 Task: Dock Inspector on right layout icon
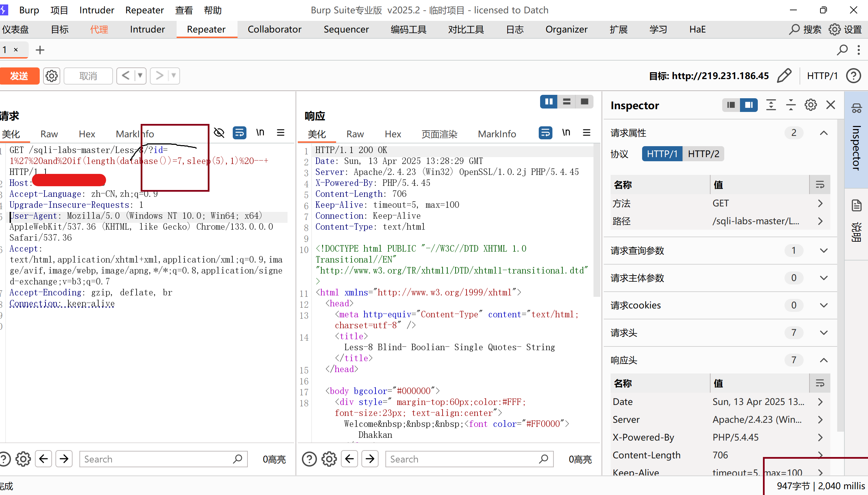click(749, 105)
